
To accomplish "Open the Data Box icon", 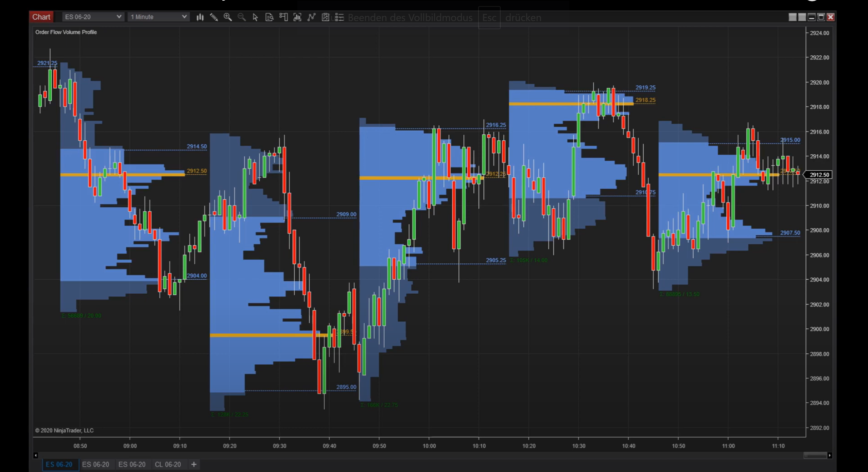I will click(x=269, y=17).
